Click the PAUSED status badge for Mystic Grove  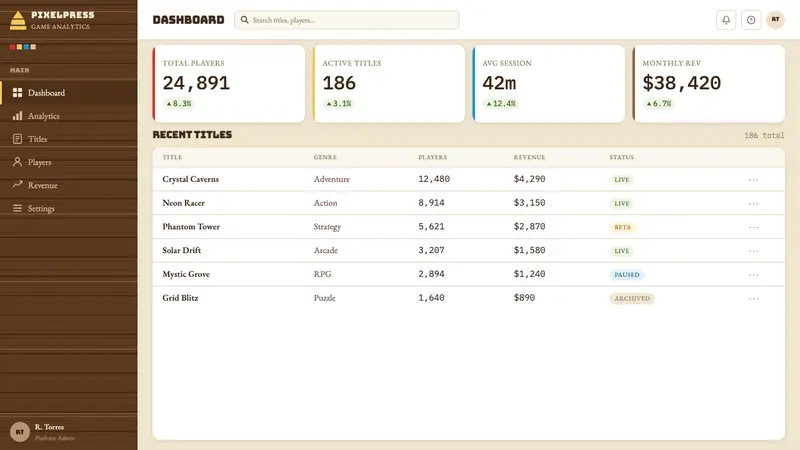[x=627, y=274]
